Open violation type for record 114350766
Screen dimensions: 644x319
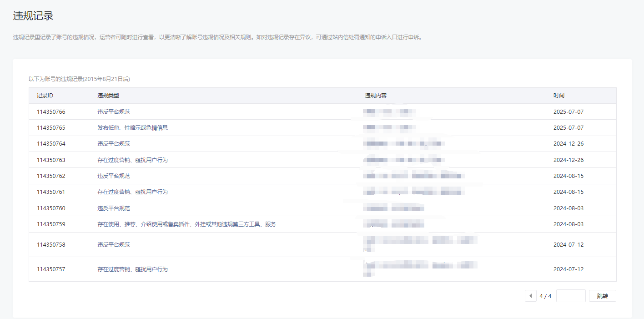coord(113,112)
